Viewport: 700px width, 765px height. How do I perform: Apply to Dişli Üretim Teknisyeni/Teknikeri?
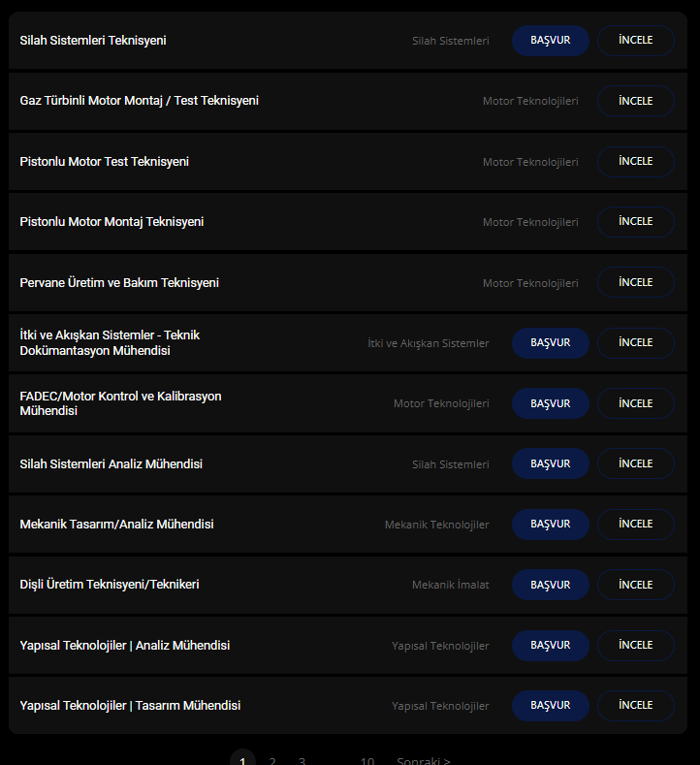pyautogui.click(x=550, y=585)
